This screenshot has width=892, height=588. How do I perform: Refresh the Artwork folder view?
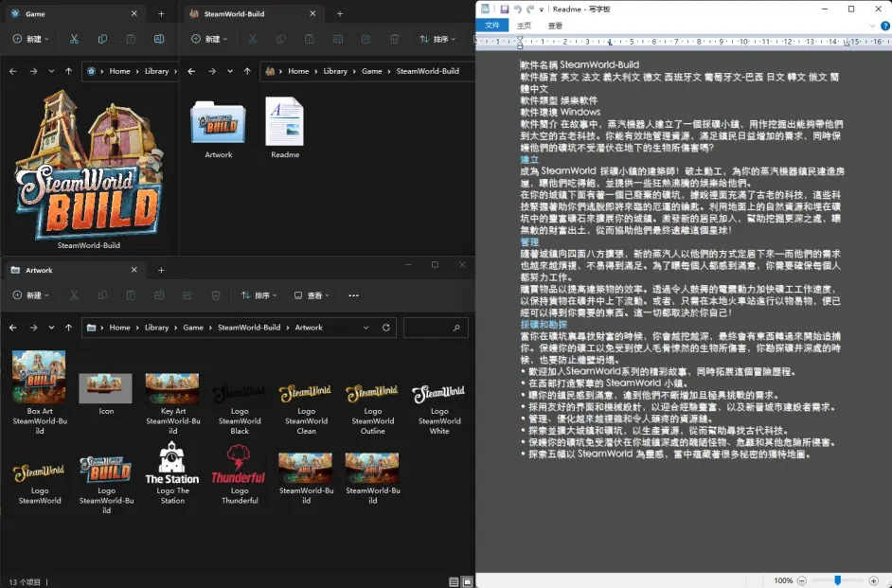(385, 328)
